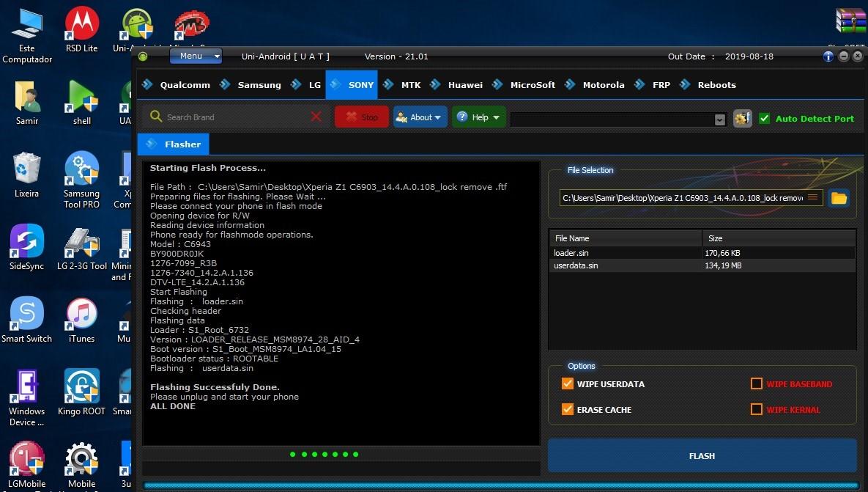The height and width of the screenshot is (492, 868).
Task: Click the blue progress bar at bottom
Action: [501, 486]
